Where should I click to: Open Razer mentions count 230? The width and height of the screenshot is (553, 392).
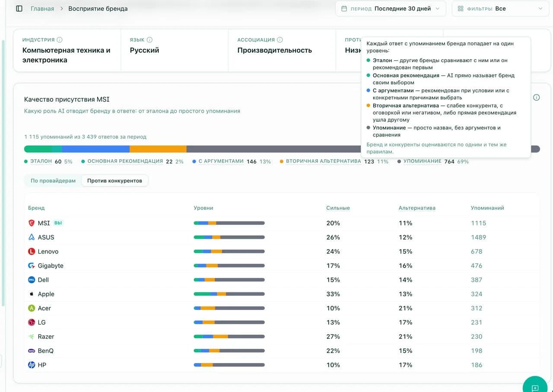point(477,337)
